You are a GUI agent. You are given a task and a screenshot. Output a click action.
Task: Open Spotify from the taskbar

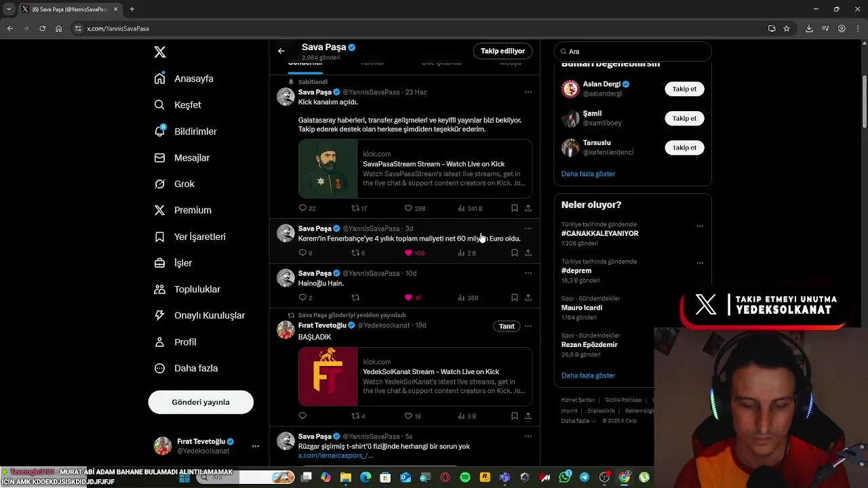[x=465, y=477]
